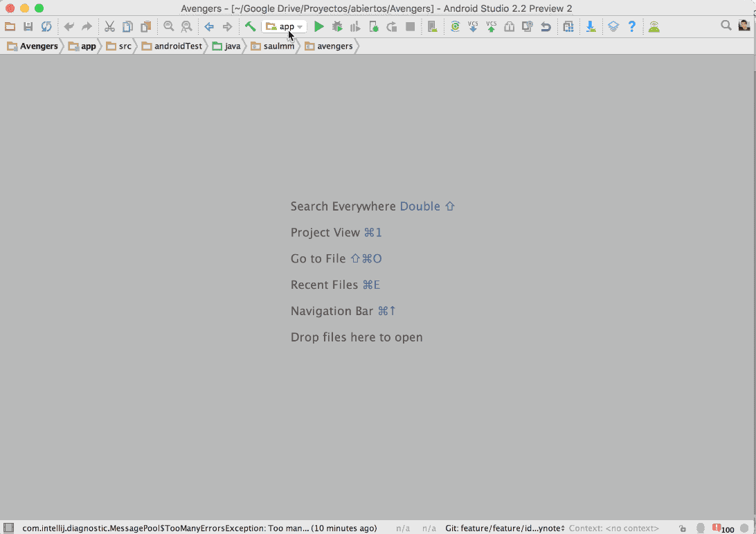The image size is (756, 534).
Task: Click the Synchronize refresh icon
Action: coord(46,26)
